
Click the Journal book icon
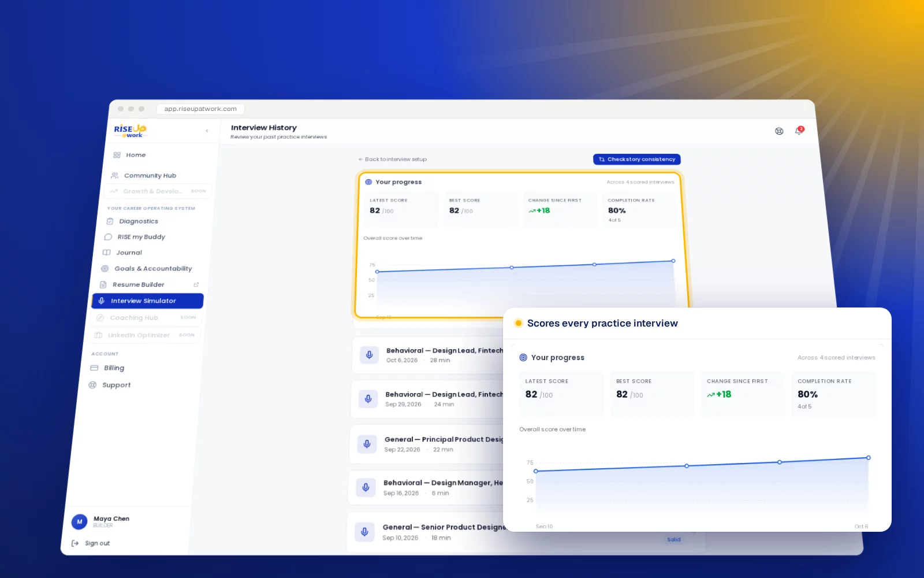coord(106,253)
